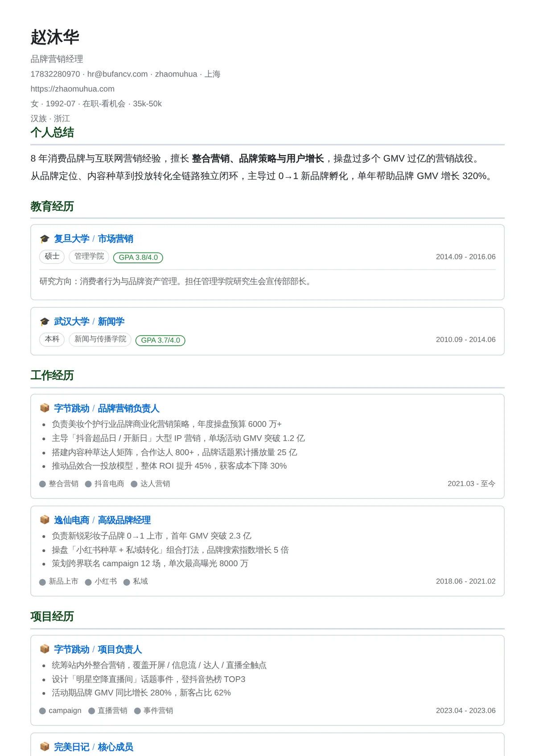Open the 品牌营销负责人 title link
The height and width of the screenshot is (756, 535).
pyautogui.click(x=128, y=409)
